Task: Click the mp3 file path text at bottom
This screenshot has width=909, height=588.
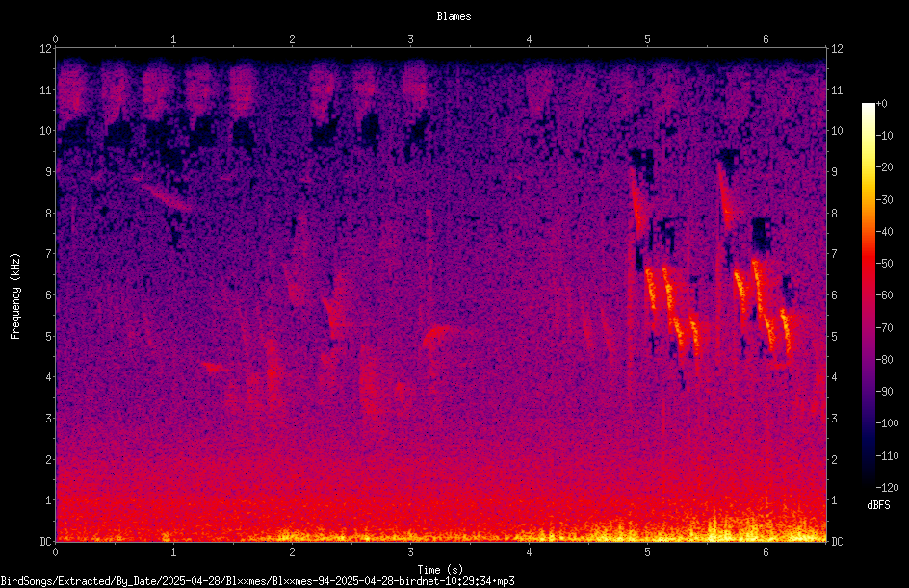Action: point(257,581)
